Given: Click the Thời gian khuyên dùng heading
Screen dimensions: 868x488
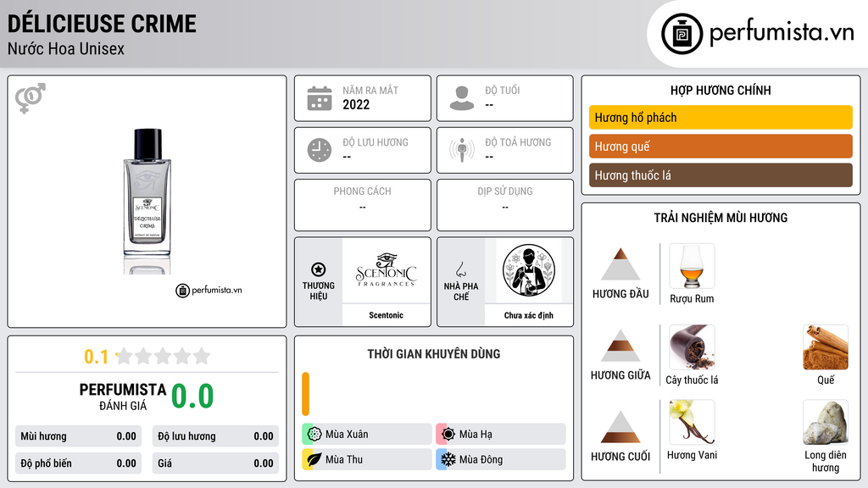Looking at the screenshot, I should point(434,353).
